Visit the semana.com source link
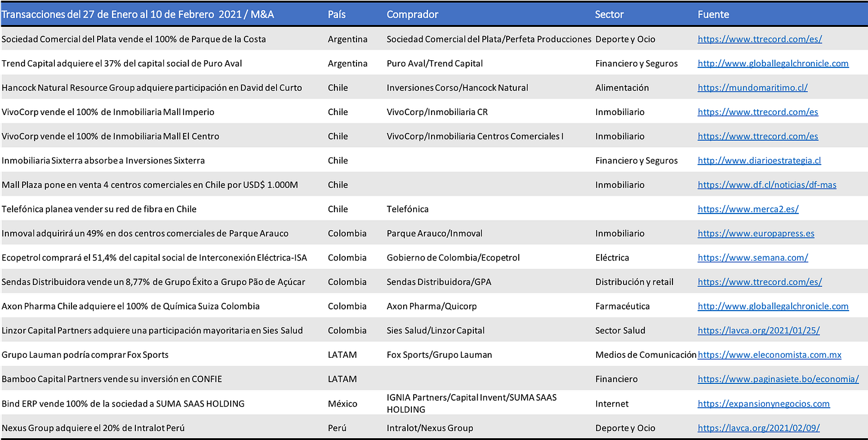The image size is (868, 440). coord(753,258)
